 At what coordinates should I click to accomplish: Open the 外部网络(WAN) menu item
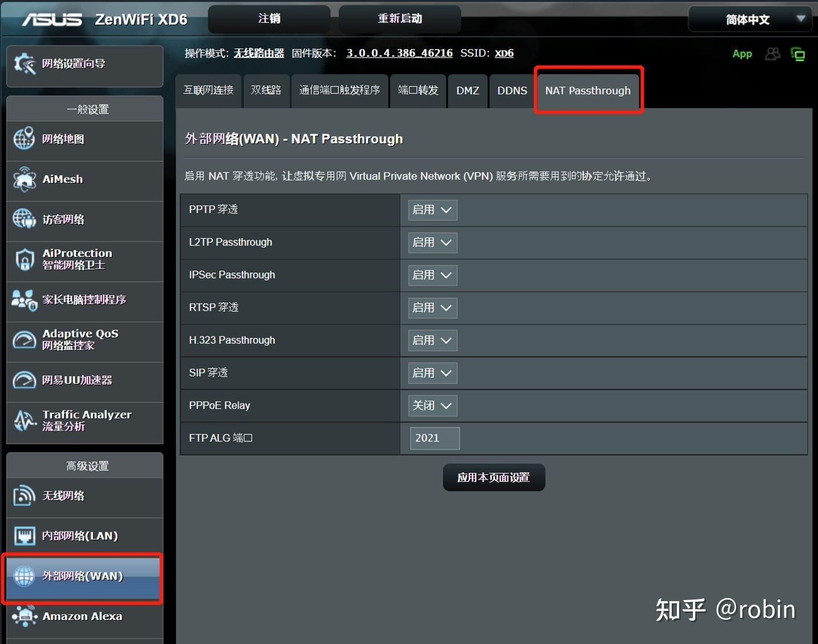83,578
